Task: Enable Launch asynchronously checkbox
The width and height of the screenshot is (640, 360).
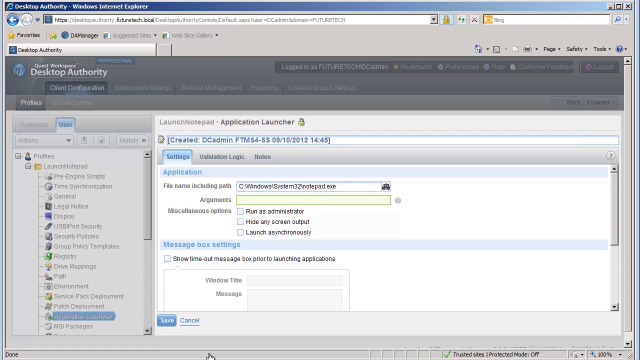Action: pos(240,232)
